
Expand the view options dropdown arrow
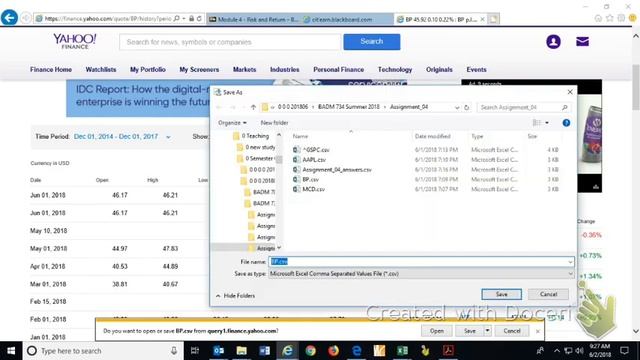547,123
